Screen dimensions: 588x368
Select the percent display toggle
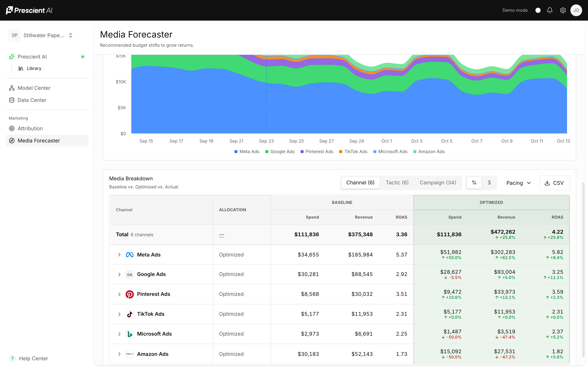tap(474, 183)
